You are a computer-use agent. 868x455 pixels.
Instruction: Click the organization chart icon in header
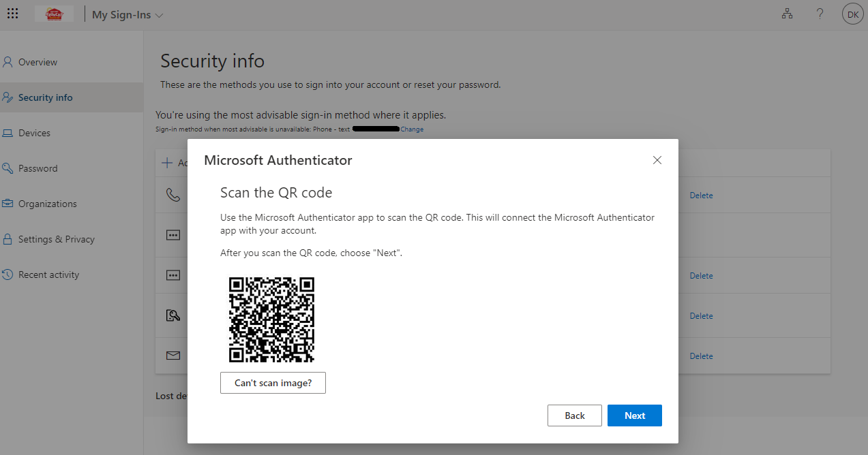tap(788, 14)
